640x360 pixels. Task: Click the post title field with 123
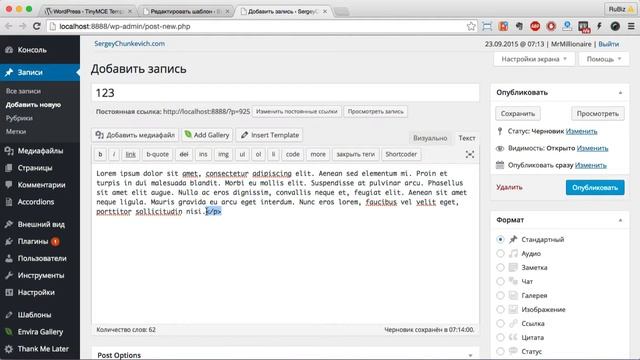click(x=285, y=93)
